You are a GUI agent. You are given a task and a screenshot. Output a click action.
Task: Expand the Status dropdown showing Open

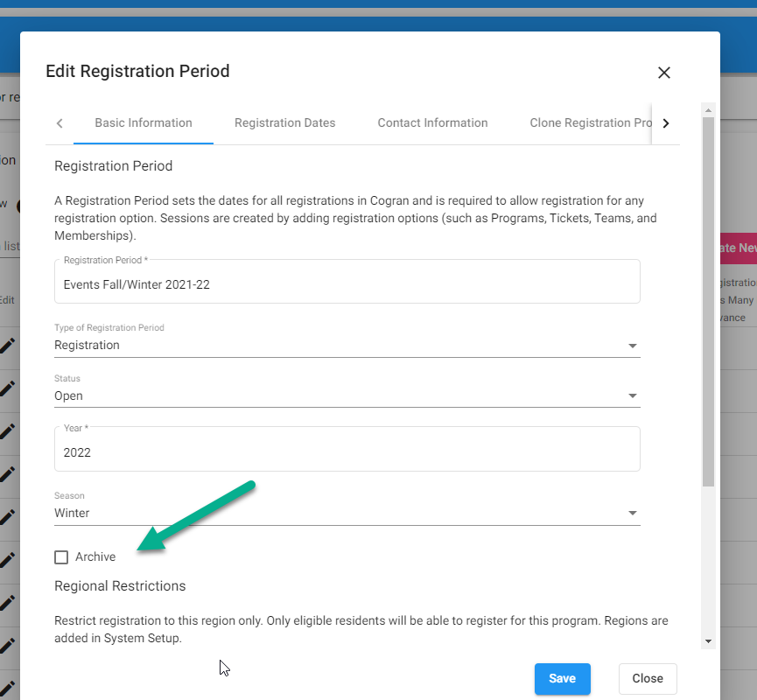coord(347,396)
